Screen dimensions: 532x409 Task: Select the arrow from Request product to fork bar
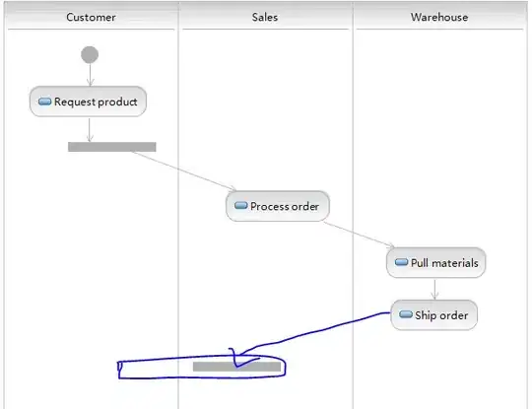click(90, 130)
